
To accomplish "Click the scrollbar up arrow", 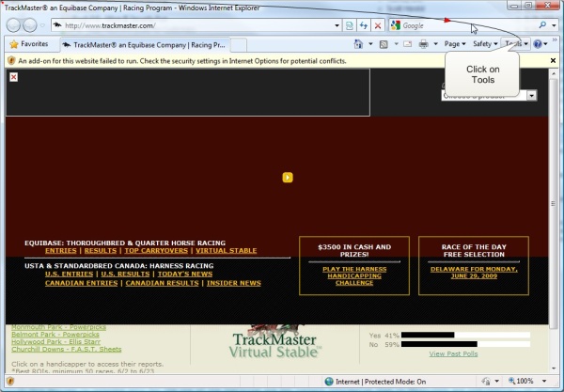I will click(554, 73).
